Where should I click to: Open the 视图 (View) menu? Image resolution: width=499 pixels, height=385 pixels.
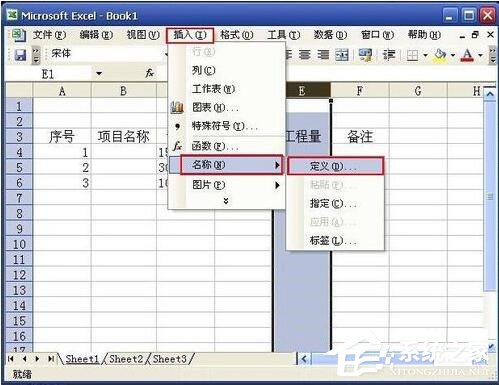pyautogui.click(x=143, y=35)
